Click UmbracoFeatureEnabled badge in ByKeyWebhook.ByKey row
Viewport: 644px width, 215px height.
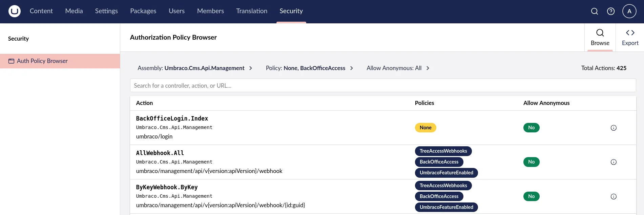tap(446, 207)
